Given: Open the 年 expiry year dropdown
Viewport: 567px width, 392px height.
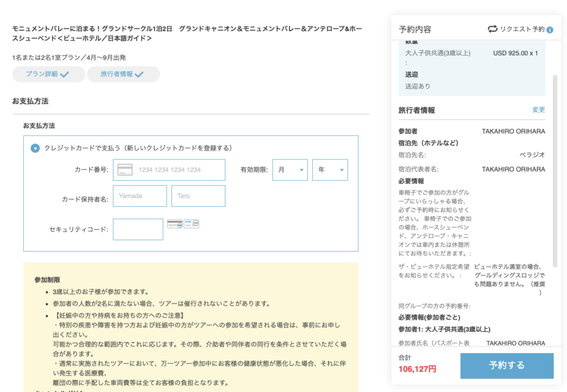Looking at the screenshot, I should coord(330,170).
